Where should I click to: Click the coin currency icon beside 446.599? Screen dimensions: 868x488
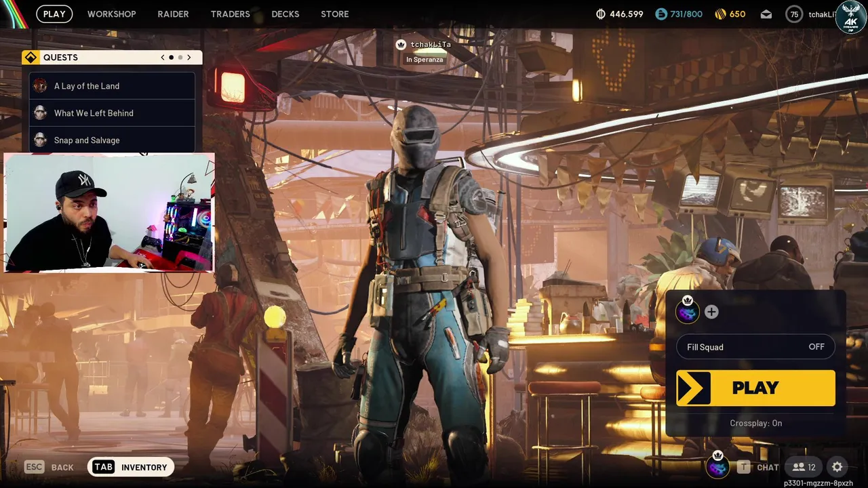pyautogui.click(x=600, y=14)
